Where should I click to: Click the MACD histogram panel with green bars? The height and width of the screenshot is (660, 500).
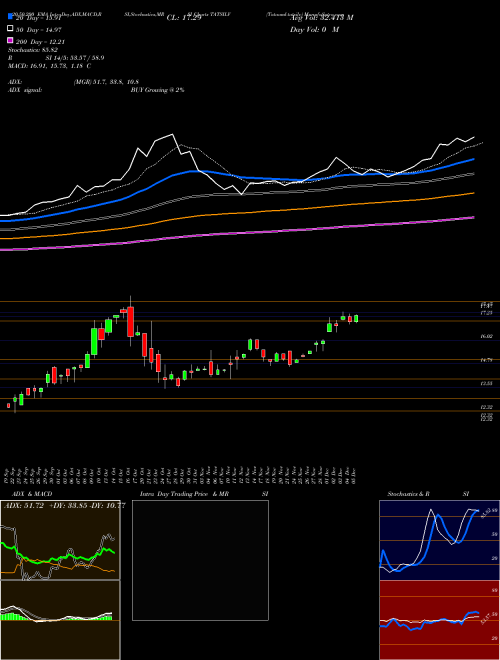[x=60, y=620]
